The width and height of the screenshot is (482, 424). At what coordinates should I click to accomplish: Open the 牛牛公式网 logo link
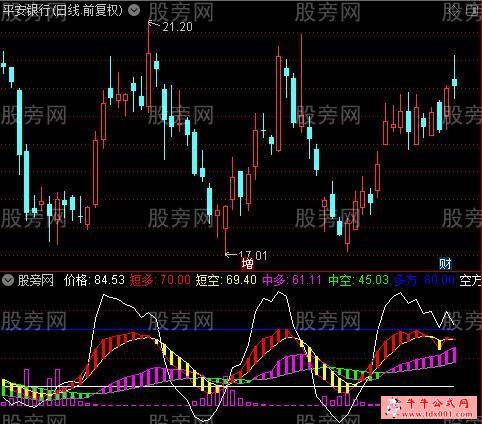point(429,407)
